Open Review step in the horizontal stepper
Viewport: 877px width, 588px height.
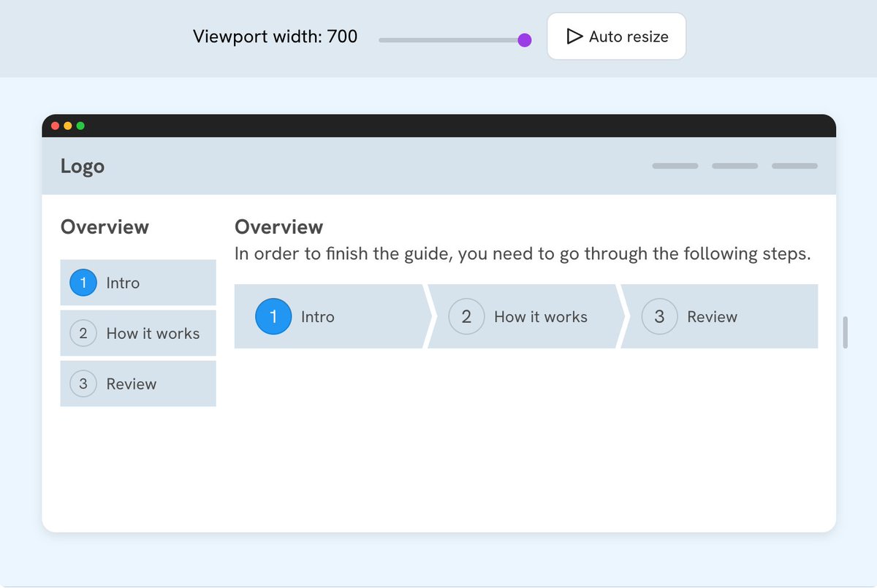pos(719,316)
